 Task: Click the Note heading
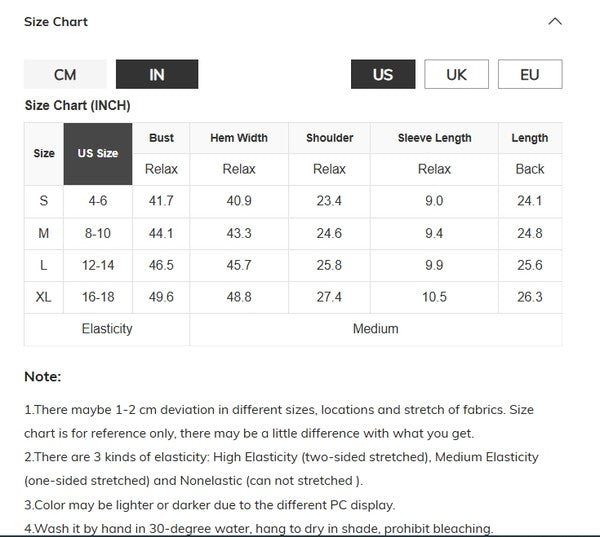tap(43, 377)
